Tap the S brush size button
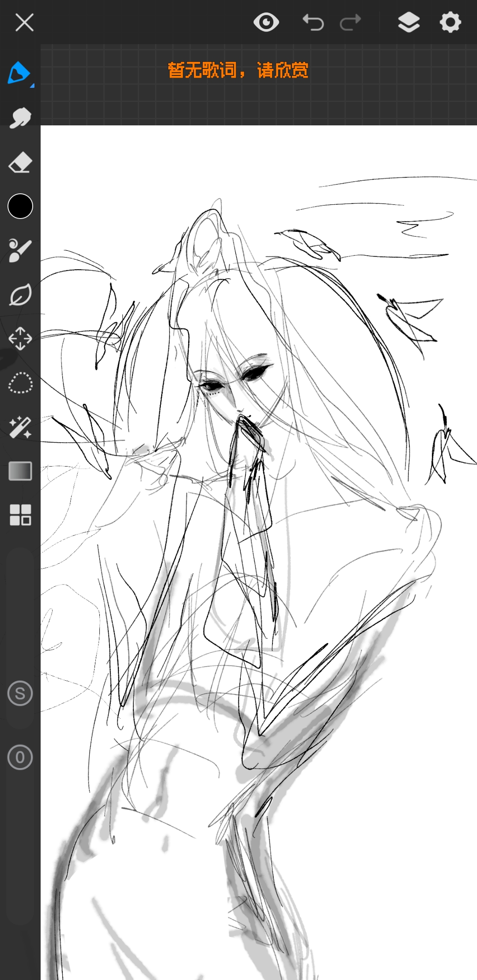This screenshot has height=980, width=477. point(20,693)
